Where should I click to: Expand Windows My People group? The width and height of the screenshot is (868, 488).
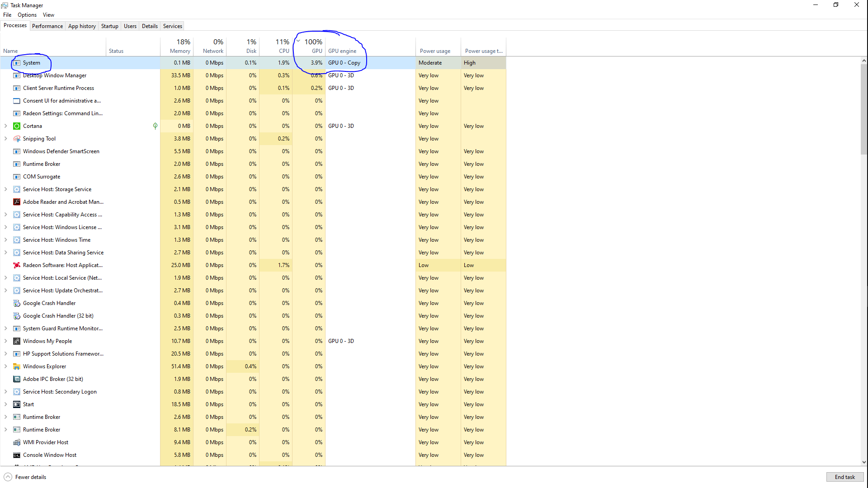click(x=5, y=341)
